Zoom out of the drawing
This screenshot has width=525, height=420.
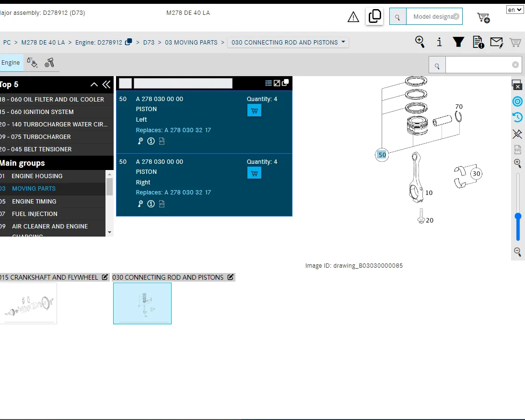pos(518,252)
